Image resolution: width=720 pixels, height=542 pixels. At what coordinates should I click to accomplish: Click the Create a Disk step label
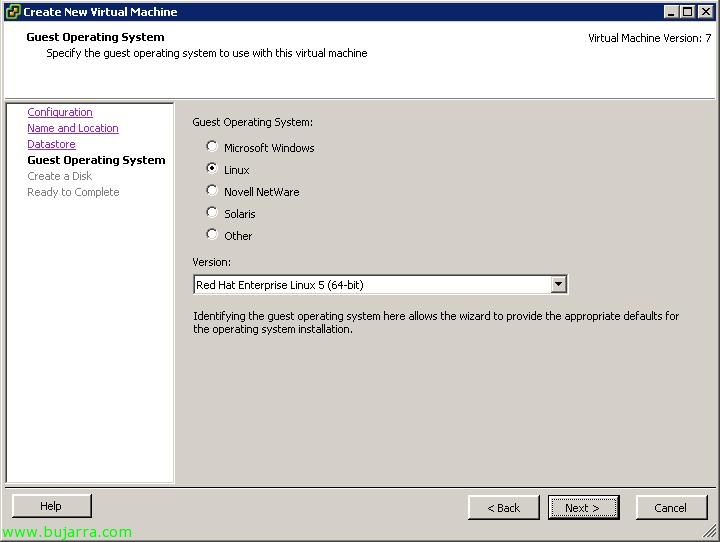click(x=59, y=176)
